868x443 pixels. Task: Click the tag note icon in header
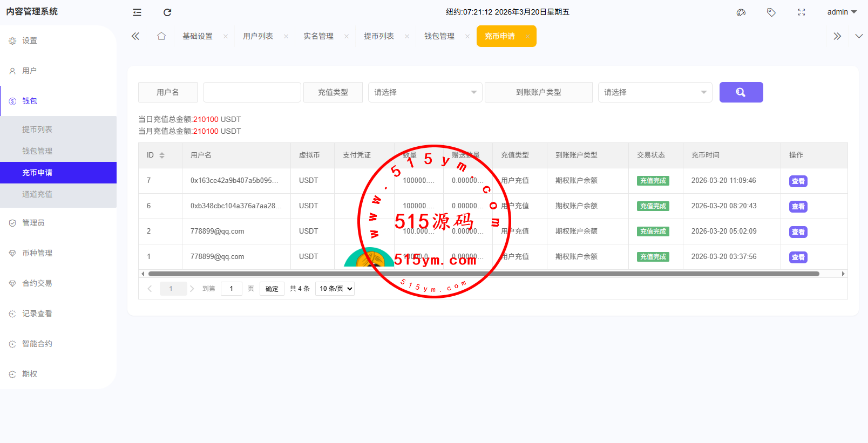pyautogui.click(x=771, y=12)
